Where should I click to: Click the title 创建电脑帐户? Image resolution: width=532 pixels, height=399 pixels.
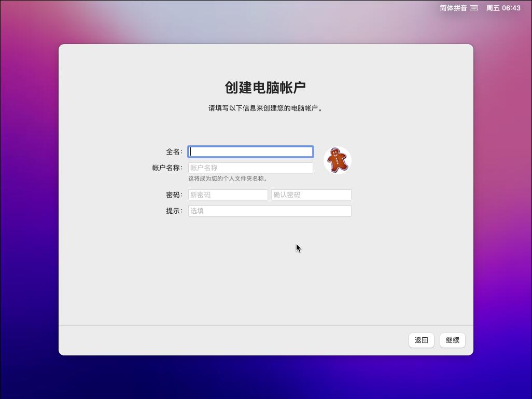[265, 87]
